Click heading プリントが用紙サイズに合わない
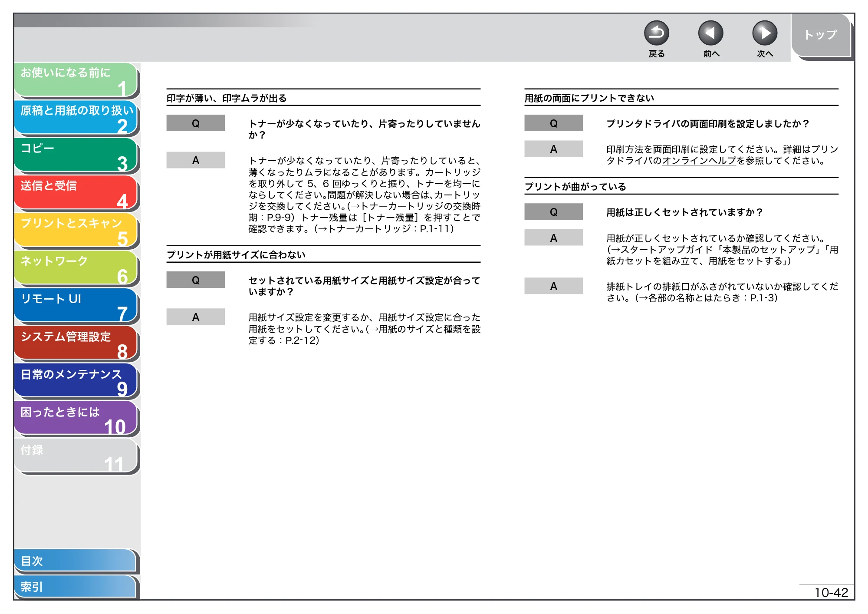Viewport: 868px width, 614px height. (236, 255)
